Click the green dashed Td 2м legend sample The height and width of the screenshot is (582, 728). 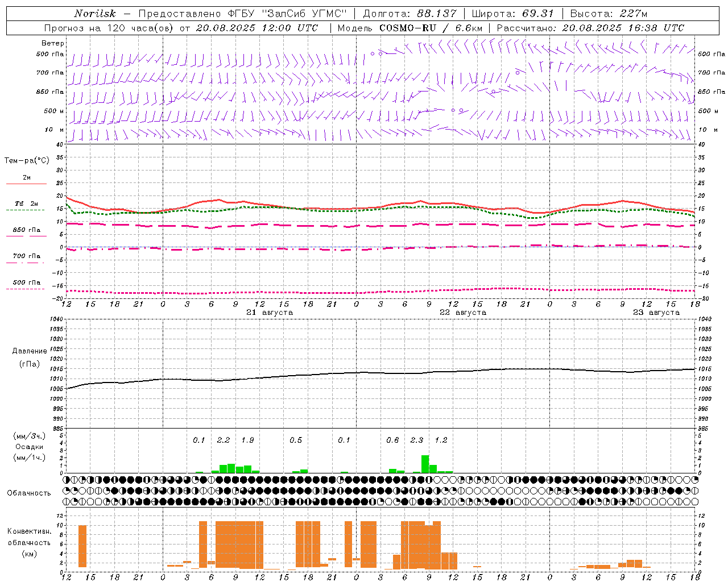[x=25, y=210]
